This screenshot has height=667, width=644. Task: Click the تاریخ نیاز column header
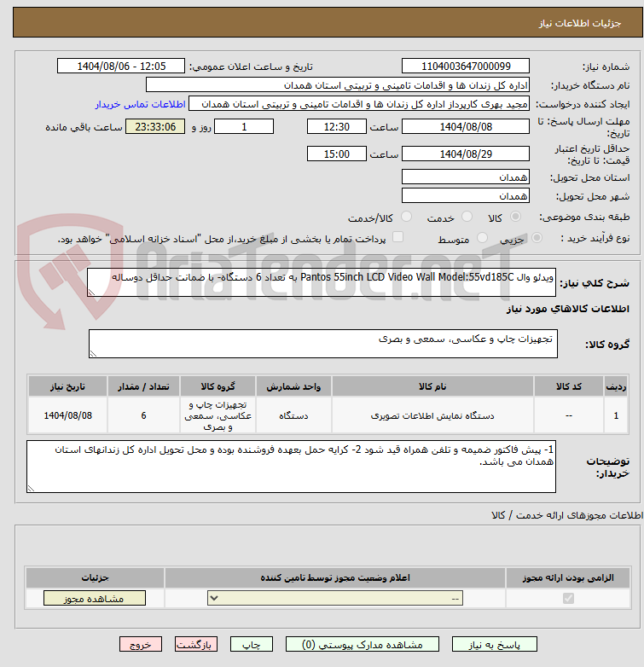tap(68, 386)
